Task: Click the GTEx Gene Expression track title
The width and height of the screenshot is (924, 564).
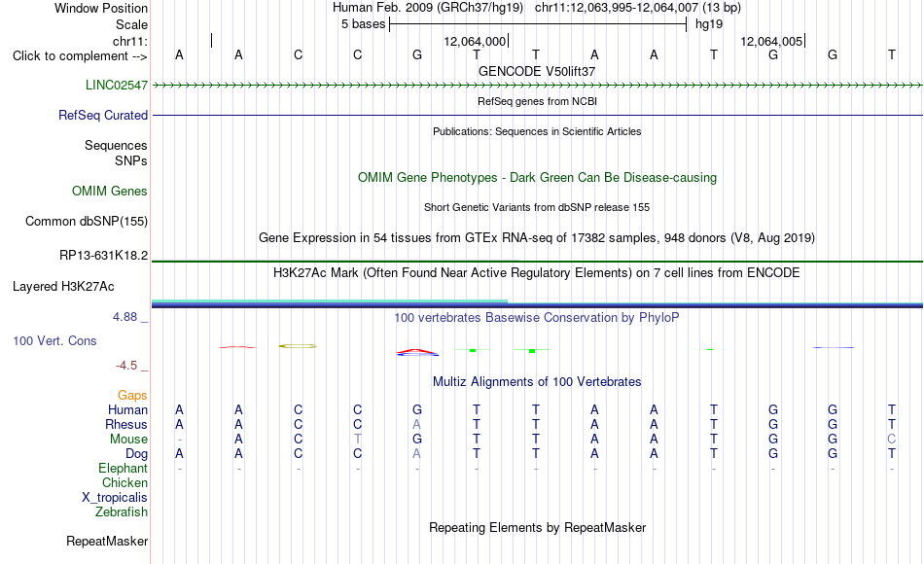Action: (537, 237)
